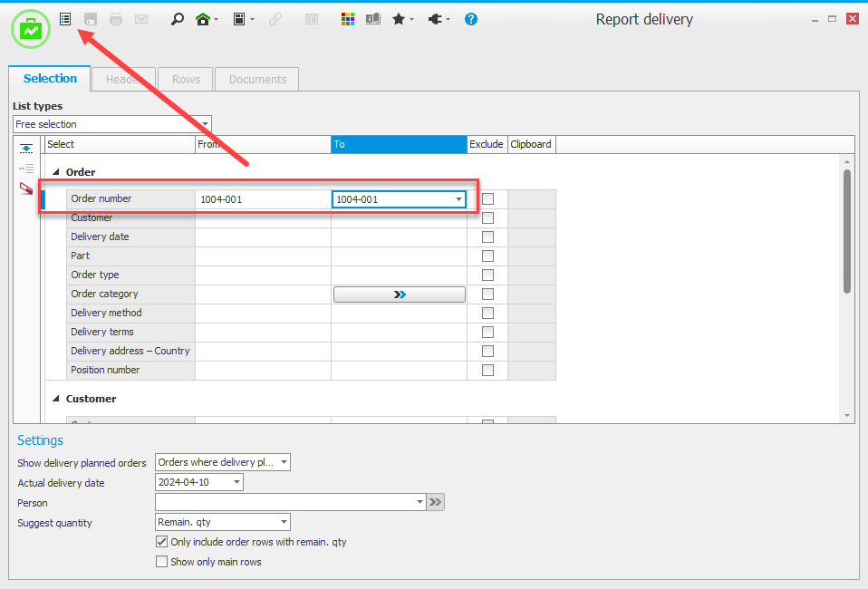Click the green house home icon
Image resolution: width=868 pixels, height=589 pixels.
point(204,19)
